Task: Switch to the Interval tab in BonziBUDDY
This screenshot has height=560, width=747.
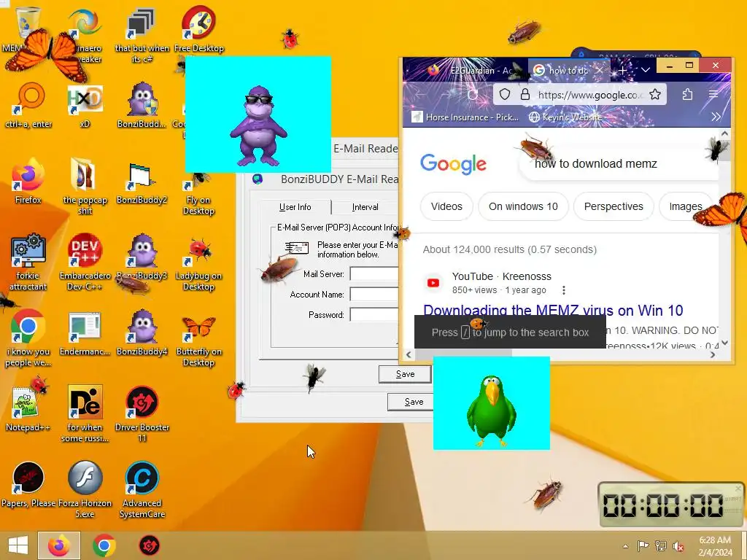Action: 365,207
